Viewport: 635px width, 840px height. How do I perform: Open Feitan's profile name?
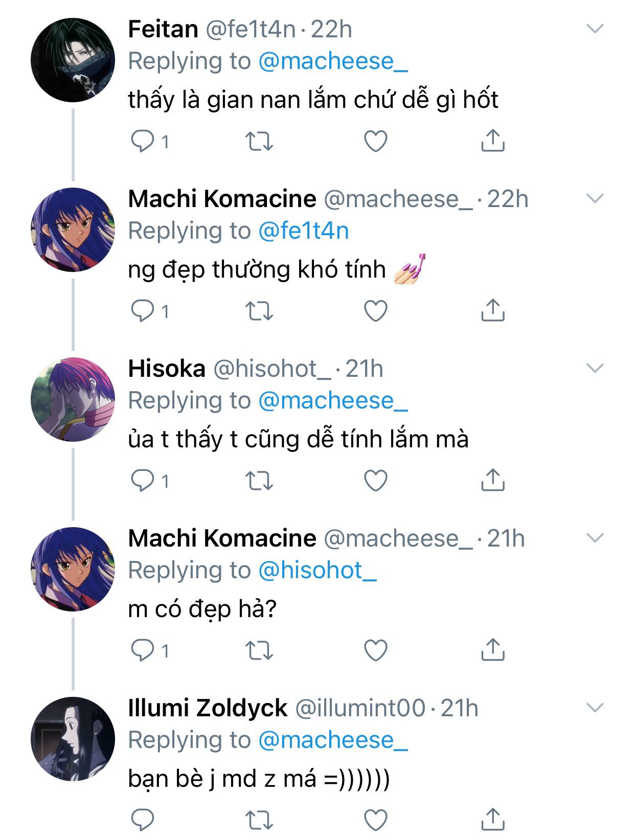point(163,29)
